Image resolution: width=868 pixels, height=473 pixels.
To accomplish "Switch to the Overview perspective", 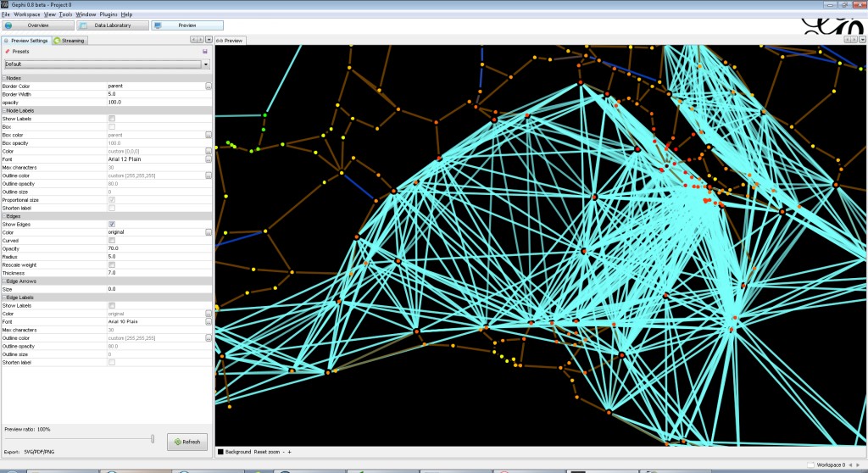I will pyautogui.click(x=37, y=25).
